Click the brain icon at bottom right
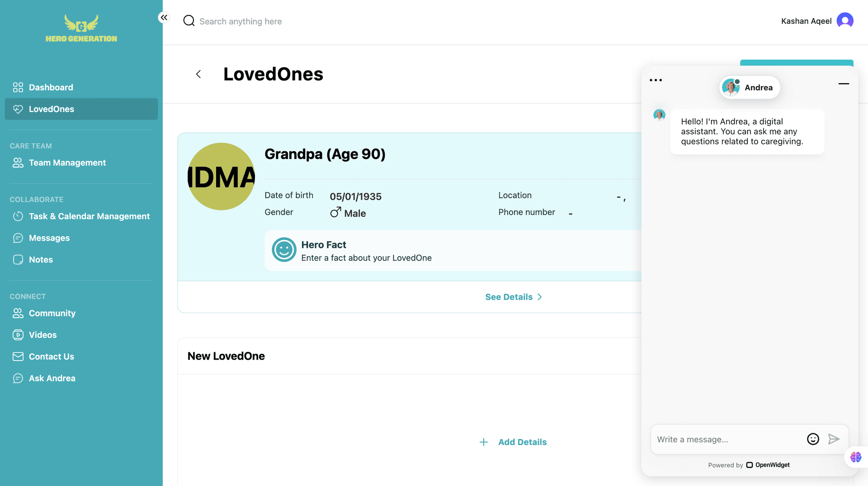This screenshot has height=486, width=868. [x=855, y=457]
